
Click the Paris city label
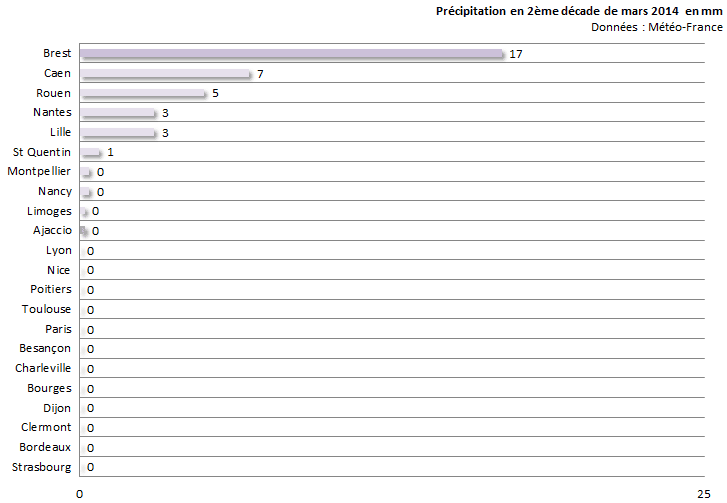coord(58,329)
